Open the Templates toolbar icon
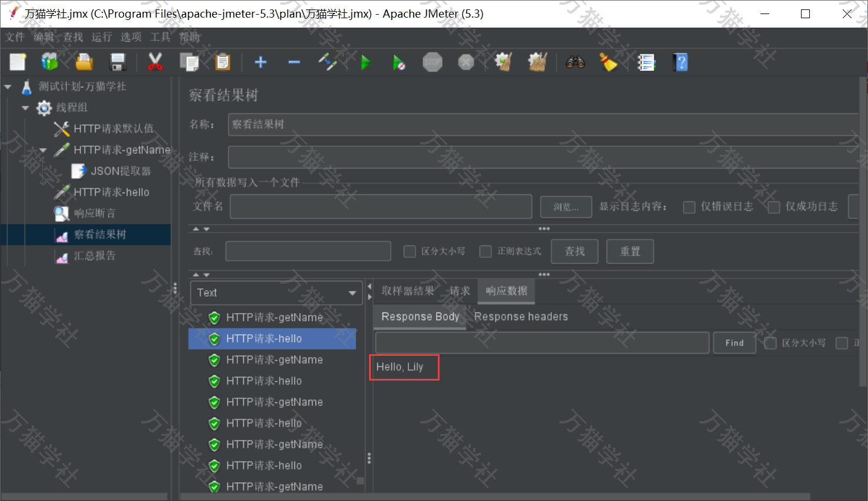Viewport: 868px width, 501px height. [50, 62]
